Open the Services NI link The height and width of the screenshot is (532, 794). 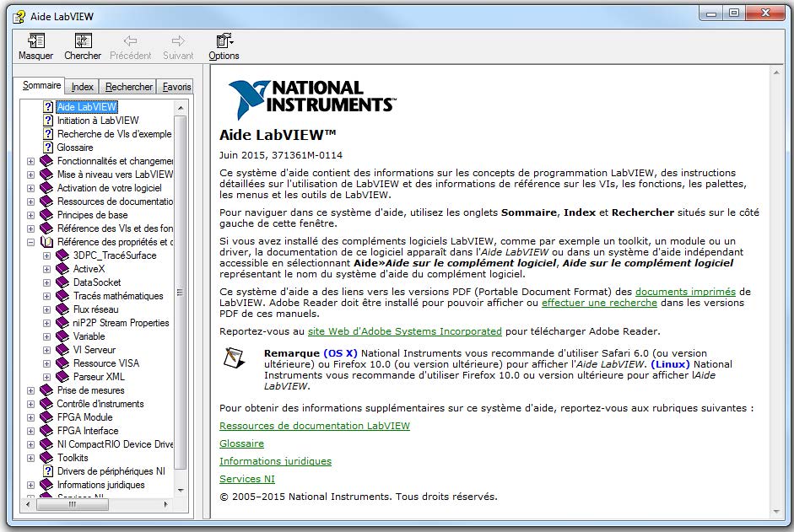click(x=247, y=480)
